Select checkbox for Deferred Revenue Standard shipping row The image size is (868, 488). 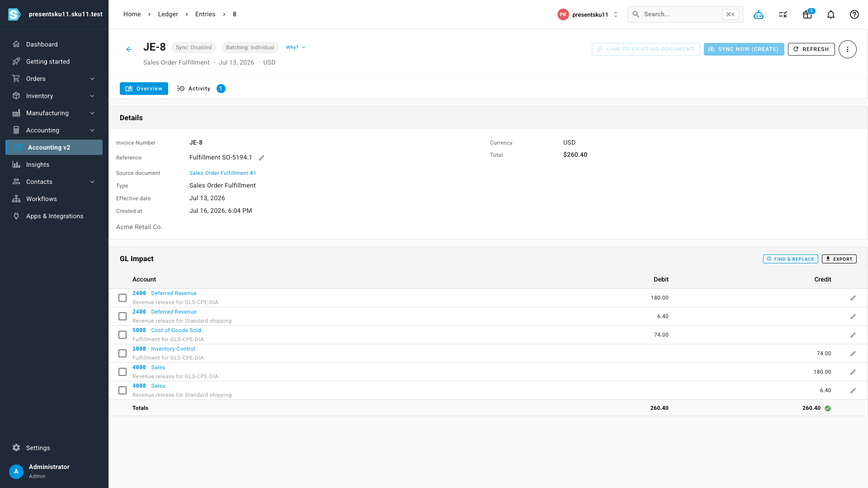(123, 316)
